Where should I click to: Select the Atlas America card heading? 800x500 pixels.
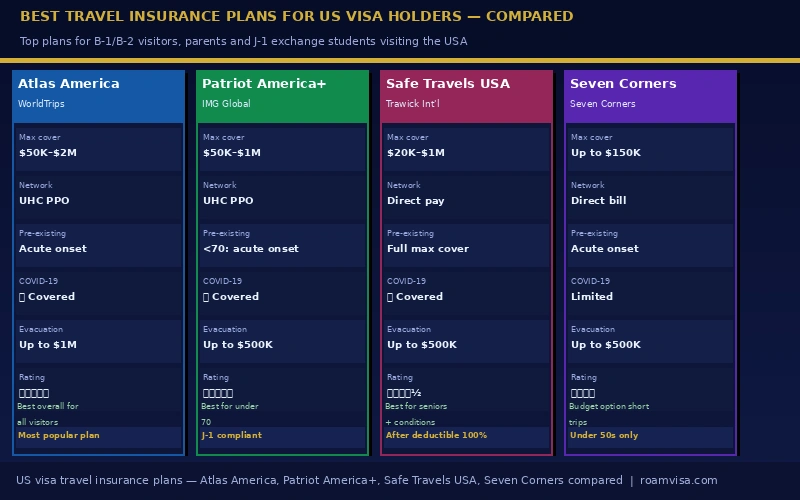pos(68,84)
